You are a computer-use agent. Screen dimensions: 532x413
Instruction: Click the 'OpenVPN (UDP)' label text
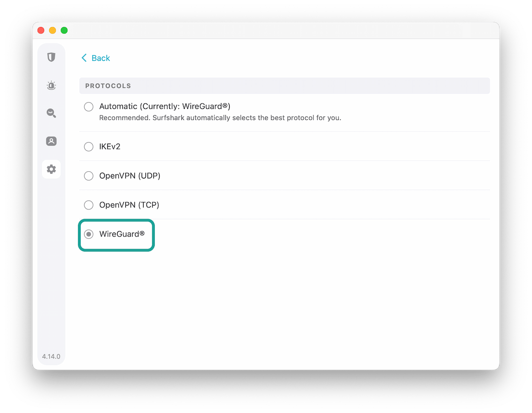(x=130, y=176)
